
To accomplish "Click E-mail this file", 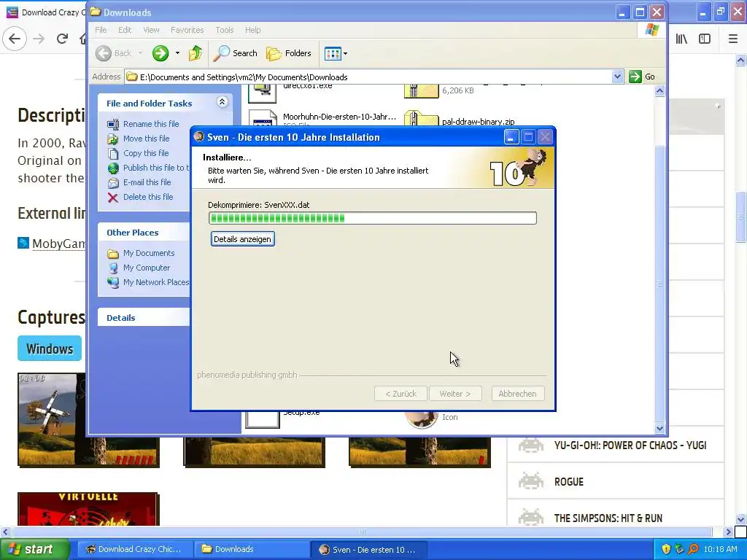I will pyautogui.click(x=147, y=182).
